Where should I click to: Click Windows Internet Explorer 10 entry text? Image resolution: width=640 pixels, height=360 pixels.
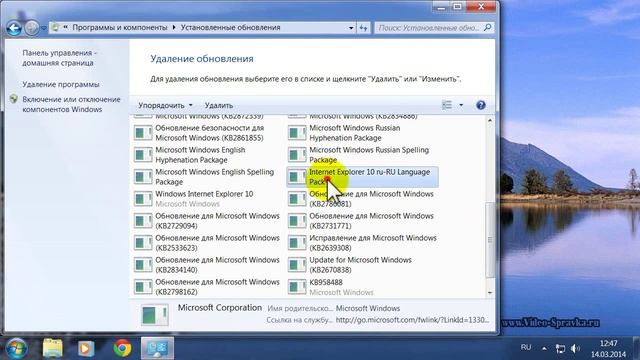pyautogui.click(x=204, y=194)
